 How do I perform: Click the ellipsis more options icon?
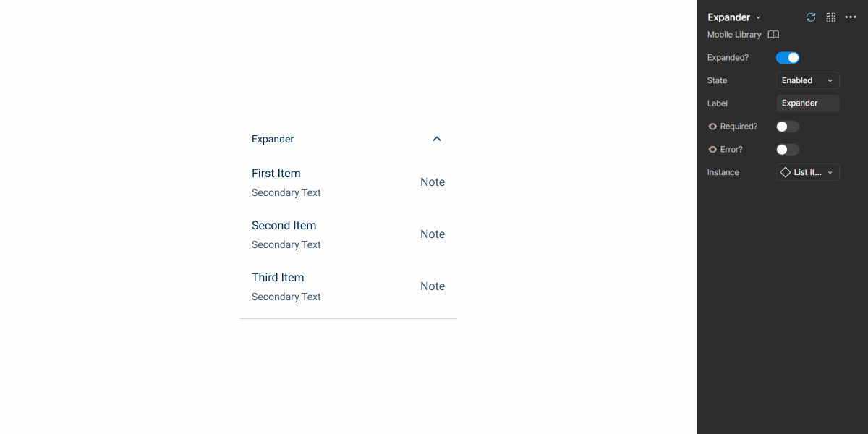coord(851,17)
